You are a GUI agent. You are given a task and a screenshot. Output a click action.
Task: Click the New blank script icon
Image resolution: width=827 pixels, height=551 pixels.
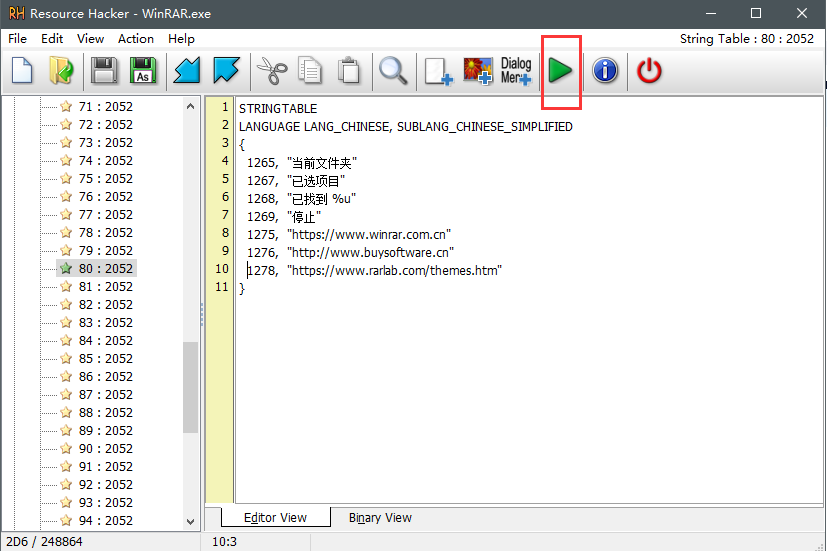23,71
